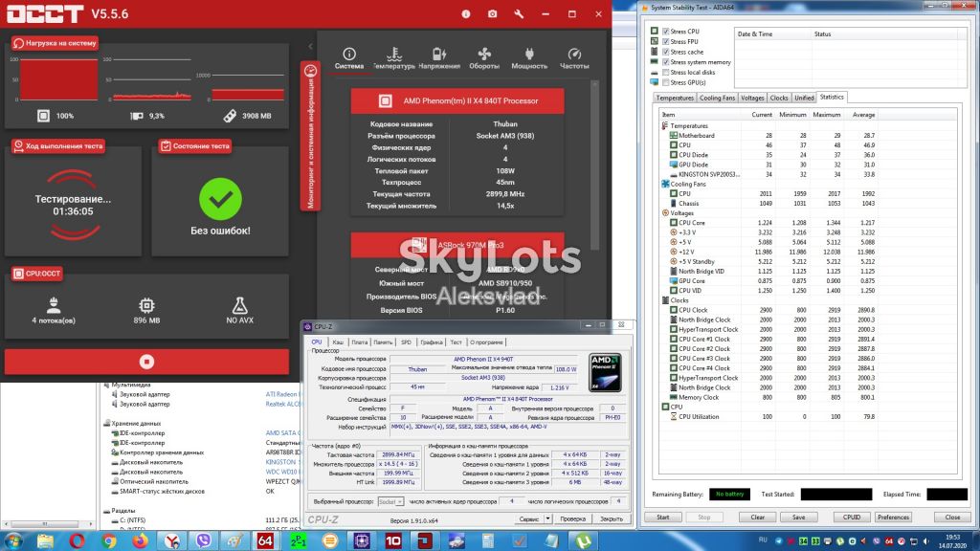The height and width of the screenshot is (551, 980).
Task: Open Viber from the taskbar
Action: tap(203, 541)
